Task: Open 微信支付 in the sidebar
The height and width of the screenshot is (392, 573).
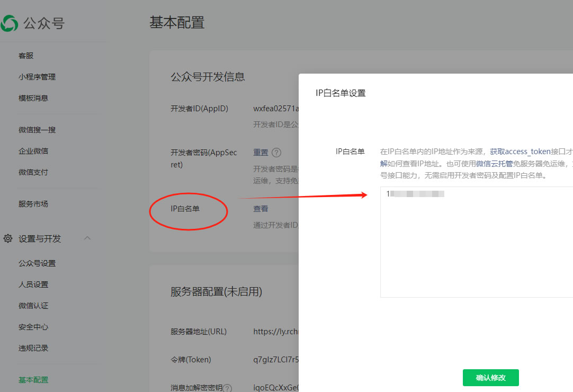Action: 33,172
